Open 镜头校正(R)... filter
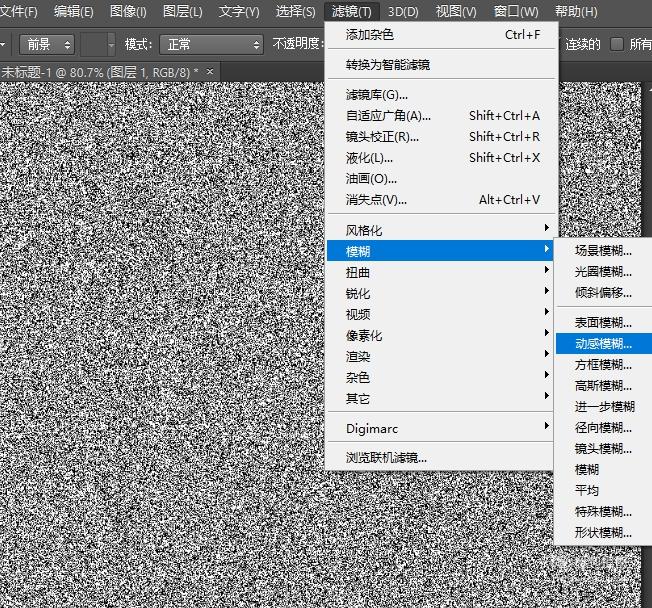The height and width of the screenshot is (608, 652). click(442, 137)
